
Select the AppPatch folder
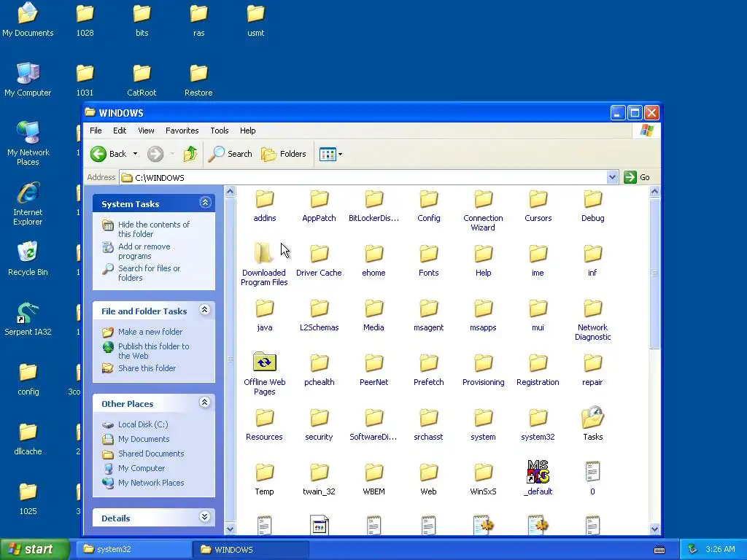pos(320,206)
